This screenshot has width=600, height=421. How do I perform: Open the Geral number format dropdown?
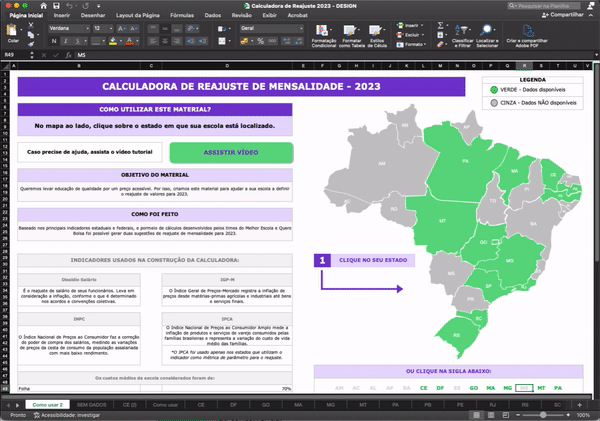(x=301, y=28)
